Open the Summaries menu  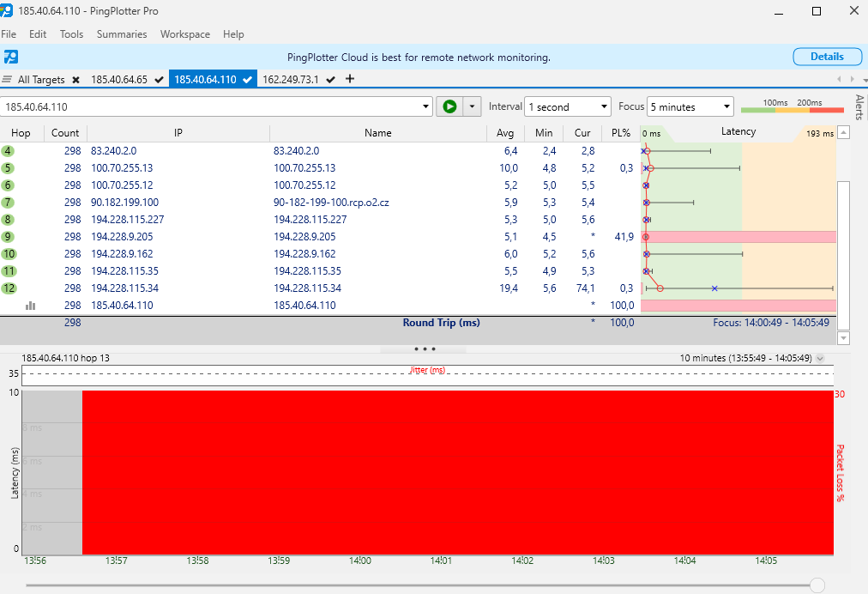tap(122, 34)
